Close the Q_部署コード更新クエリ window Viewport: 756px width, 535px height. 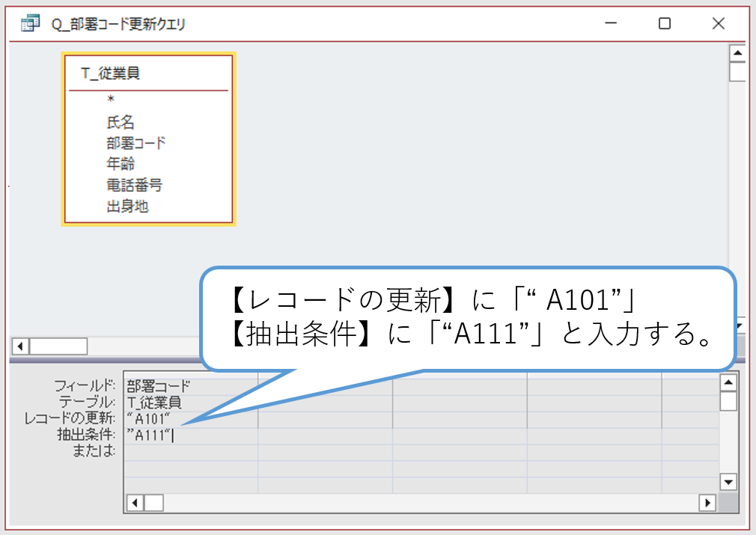pyautogui.click(x=718, y=24)
